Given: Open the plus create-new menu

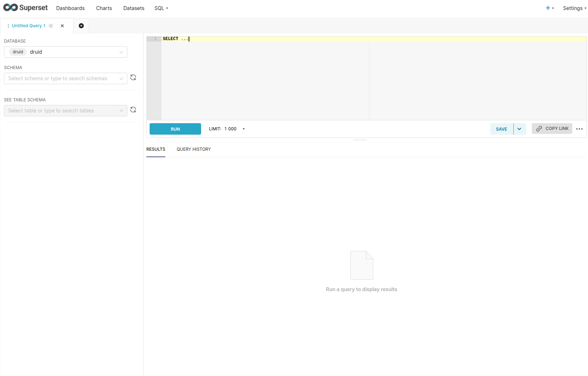Looking at the screenshot, I should tap(549, 8).
